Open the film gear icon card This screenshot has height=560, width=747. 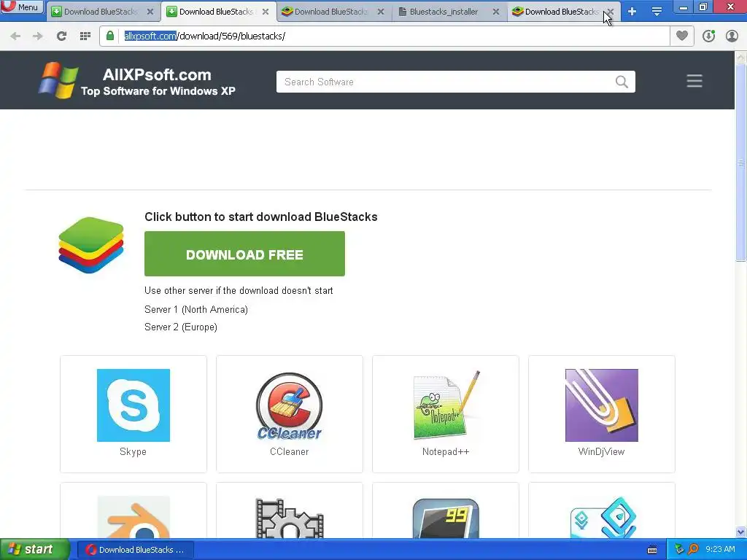point(289,510)
